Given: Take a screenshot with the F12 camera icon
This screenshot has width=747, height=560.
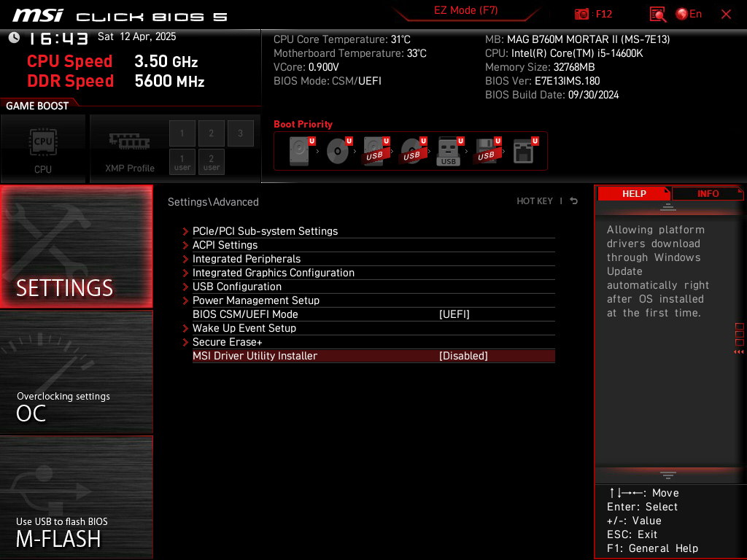Looking at the screenshot, I should pyautogui.click(x=581, y=15).
